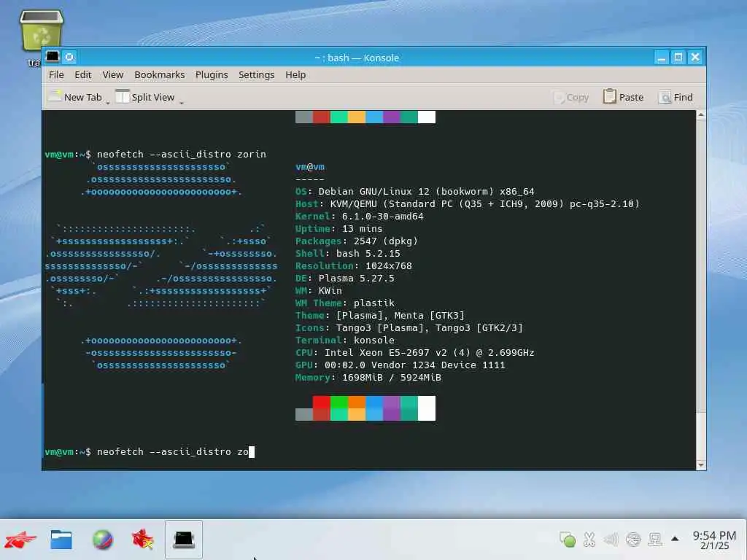
Task: Click the Split View button
Action: [145, 97]
